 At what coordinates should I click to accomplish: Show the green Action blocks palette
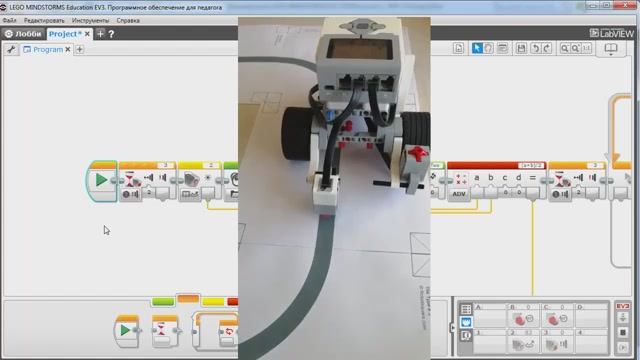[163, 302]
